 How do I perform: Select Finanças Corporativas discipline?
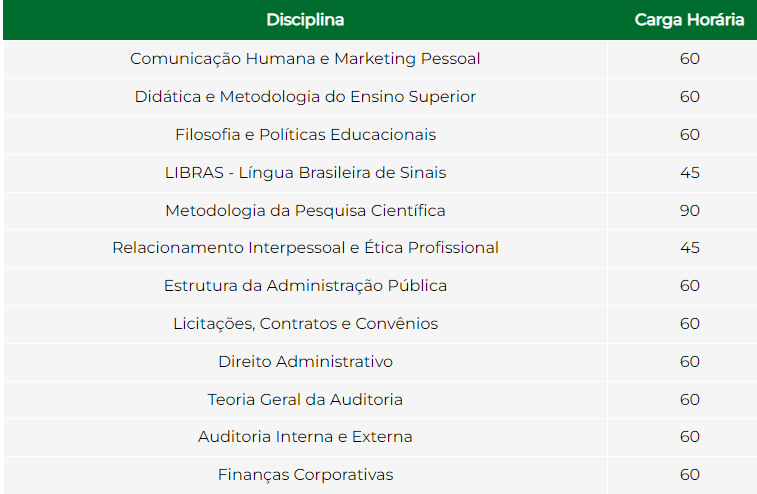pos(305,475)
